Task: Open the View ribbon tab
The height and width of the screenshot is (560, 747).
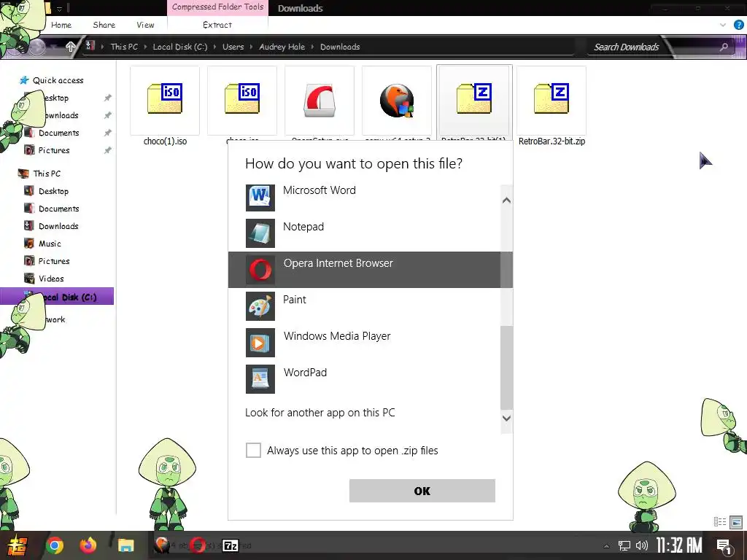Action: click(145, 25)
